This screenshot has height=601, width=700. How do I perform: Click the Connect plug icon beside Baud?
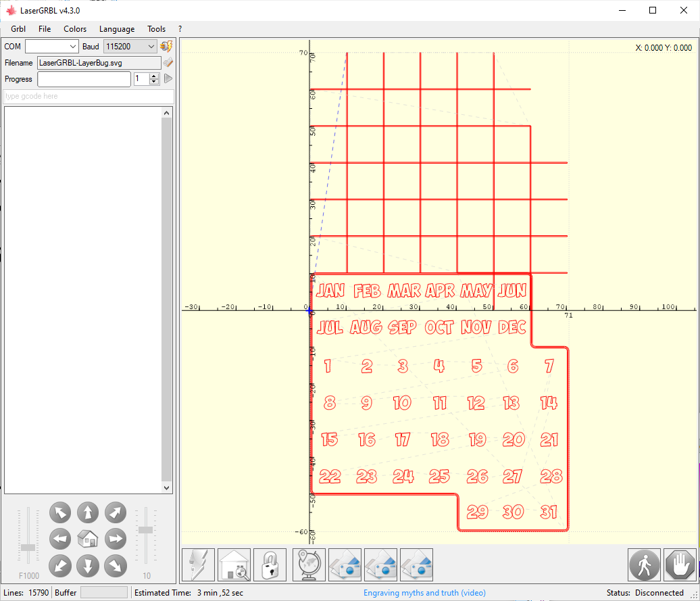tap(166, 47)
